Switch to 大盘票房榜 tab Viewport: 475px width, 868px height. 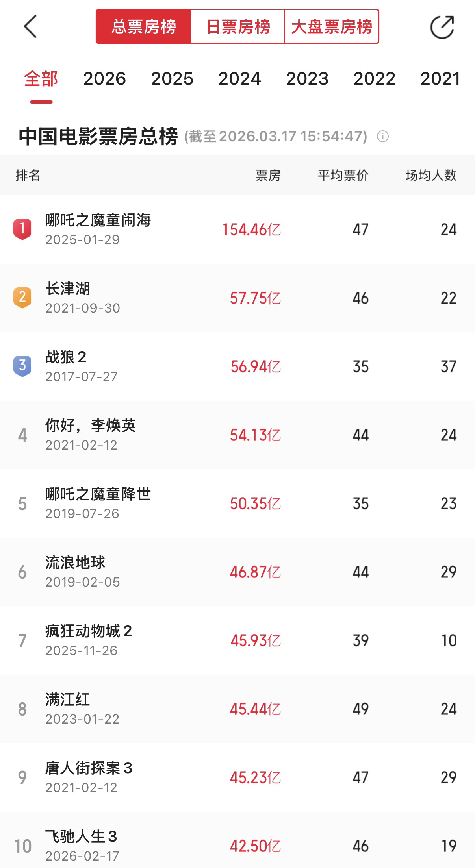tap(332, 27)
